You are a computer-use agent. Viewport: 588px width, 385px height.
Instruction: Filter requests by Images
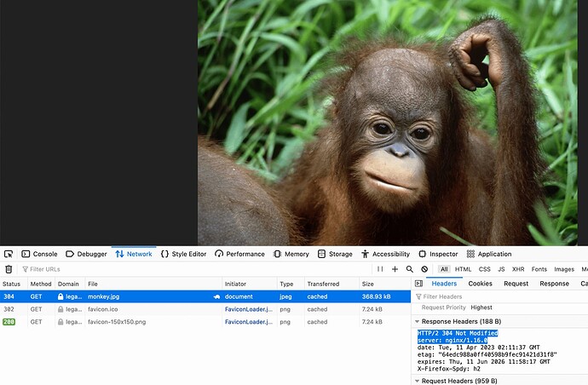564,269
